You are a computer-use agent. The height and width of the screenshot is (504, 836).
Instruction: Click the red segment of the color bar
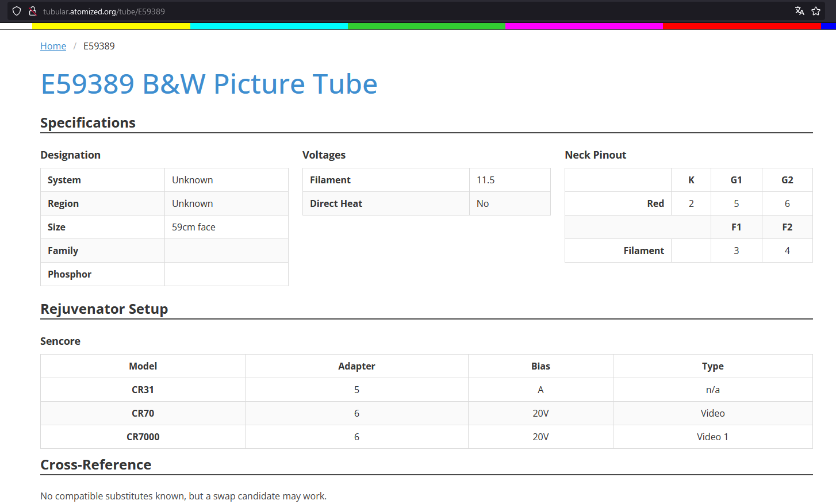742,26
